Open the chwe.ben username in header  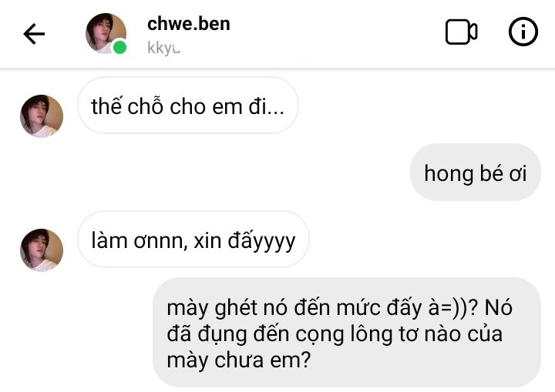pyautogui.click(x=189, y=24)
